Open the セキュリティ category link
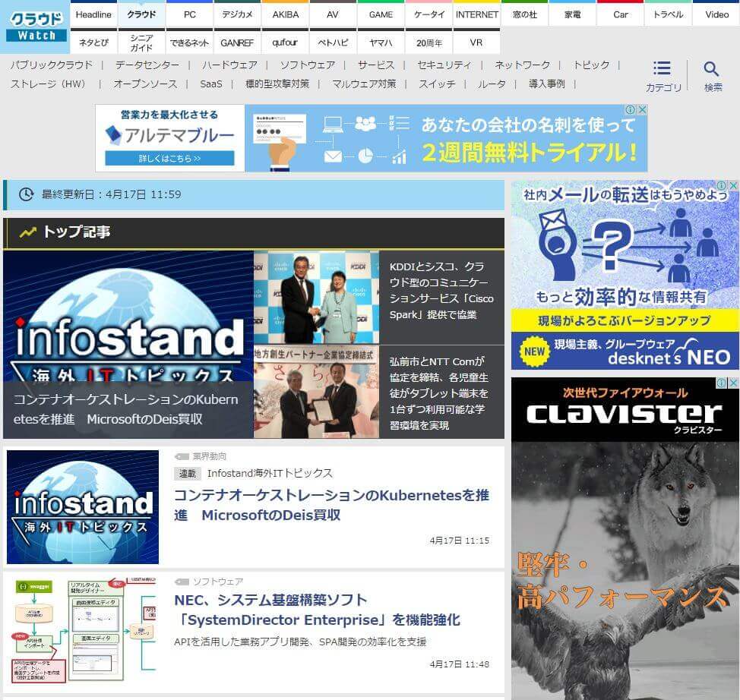The width and height of the screenshot is (740, 700). coord(444,65)
